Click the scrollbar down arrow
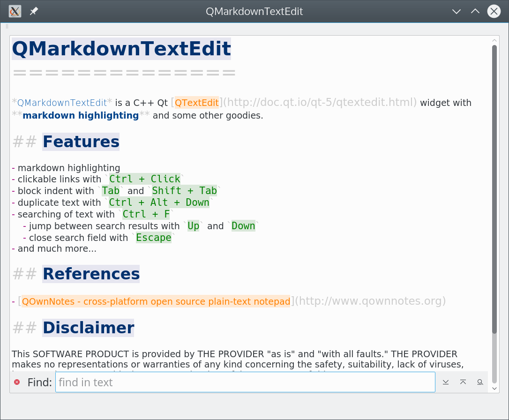Image resolution: width=509 pixels, height=420 pixels. [x=494, y=388]
